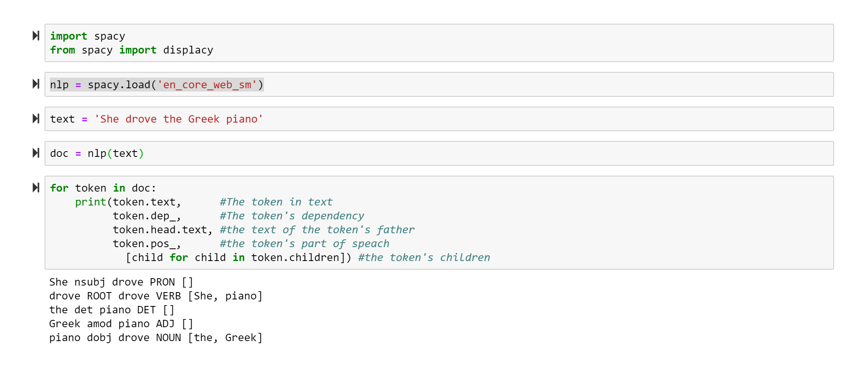Click the 'piano dobj drove NOUN' output line

pos(155,338)
